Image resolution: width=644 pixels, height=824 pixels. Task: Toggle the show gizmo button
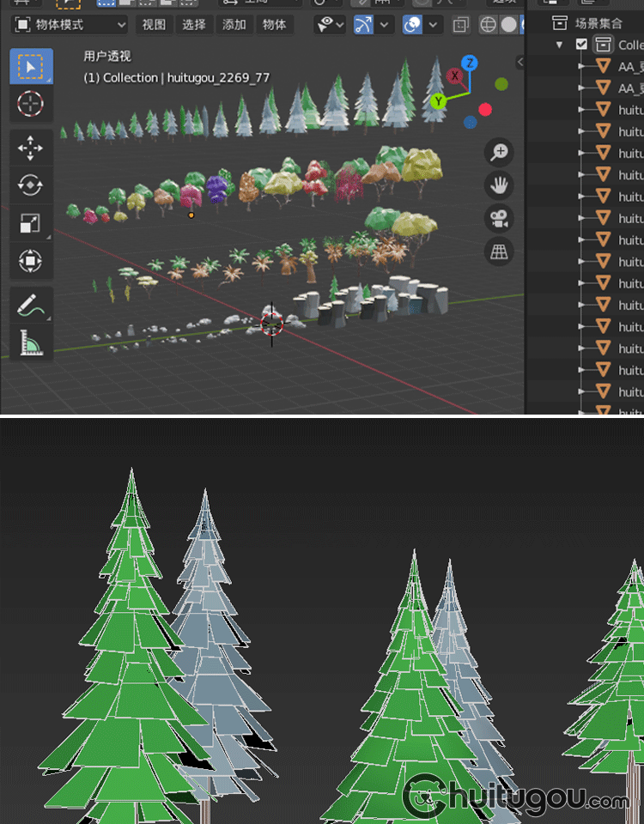[364, 25]
